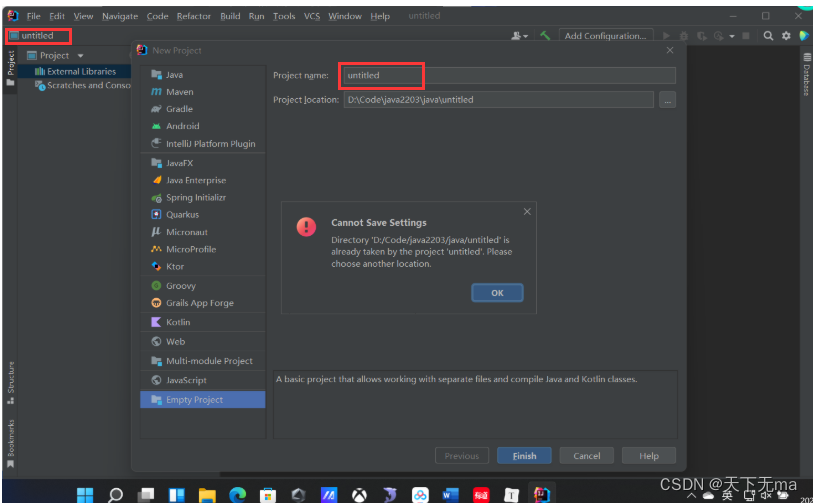Open the browse folder ellipsis button

coord(667,100)
